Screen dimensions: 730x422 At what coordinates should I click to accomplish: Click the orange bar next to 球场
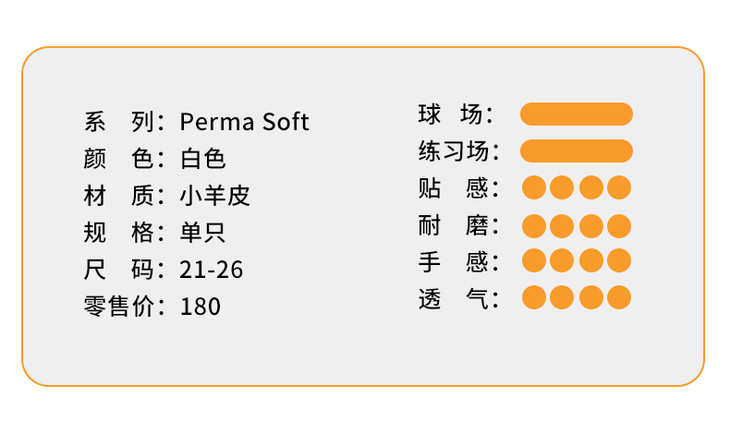tap(576, 114)
